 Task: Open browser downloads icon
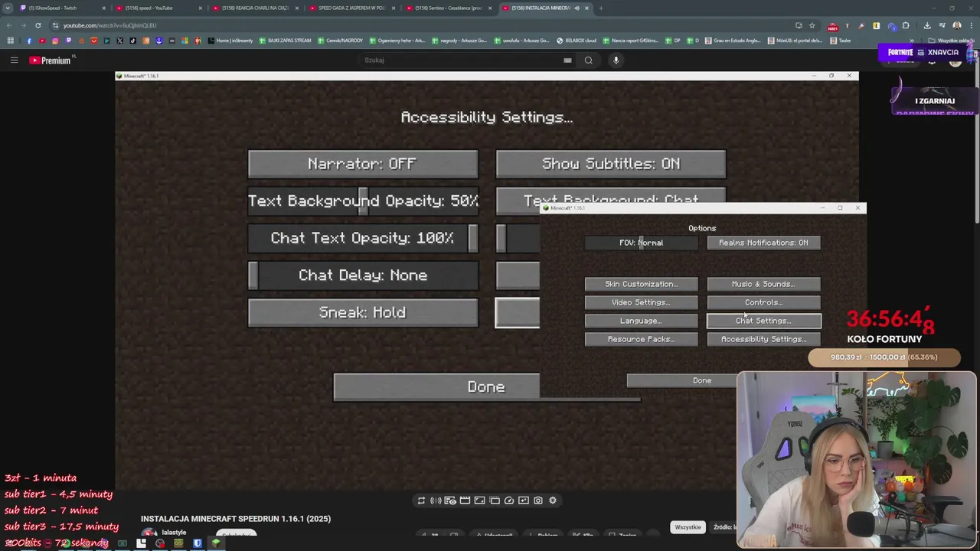[927, 25]
